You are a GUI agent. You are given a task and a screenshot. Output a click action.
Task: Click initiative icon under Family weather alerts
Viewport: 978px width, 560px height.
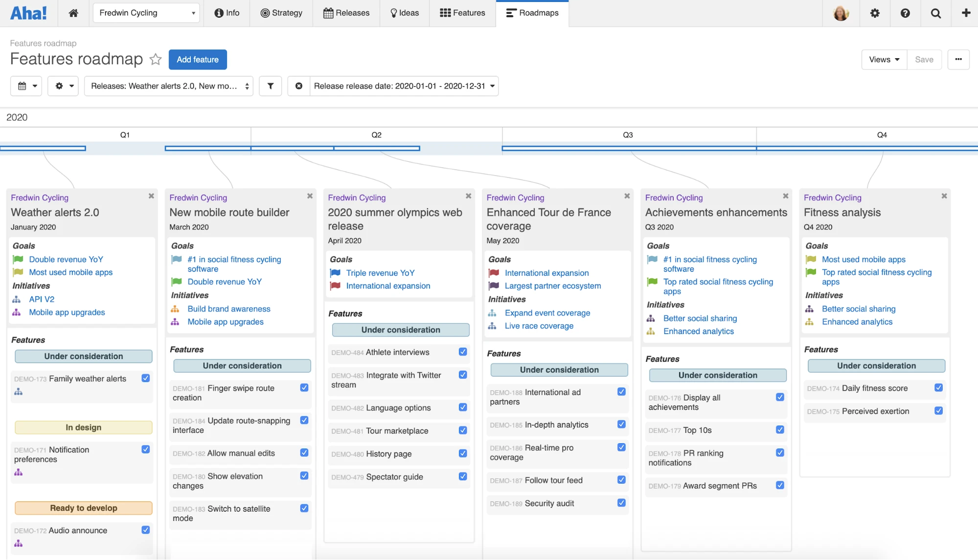click(19, 392)
